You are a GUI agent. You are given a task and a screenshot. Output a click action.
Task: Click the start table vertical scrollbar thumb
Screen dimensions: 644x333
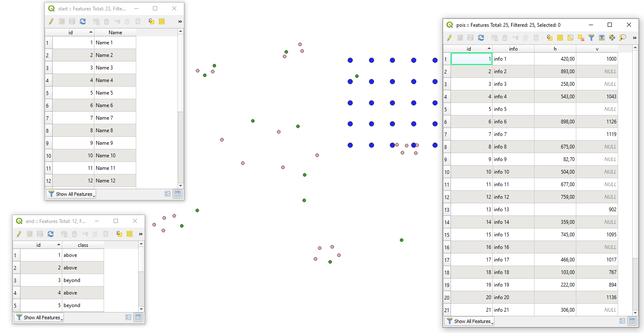[181, 73]
